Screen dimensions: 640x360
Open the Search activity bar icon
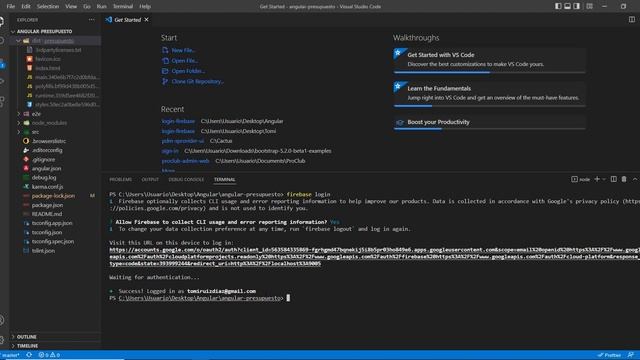pyautogui.click(x=2, y=41)
